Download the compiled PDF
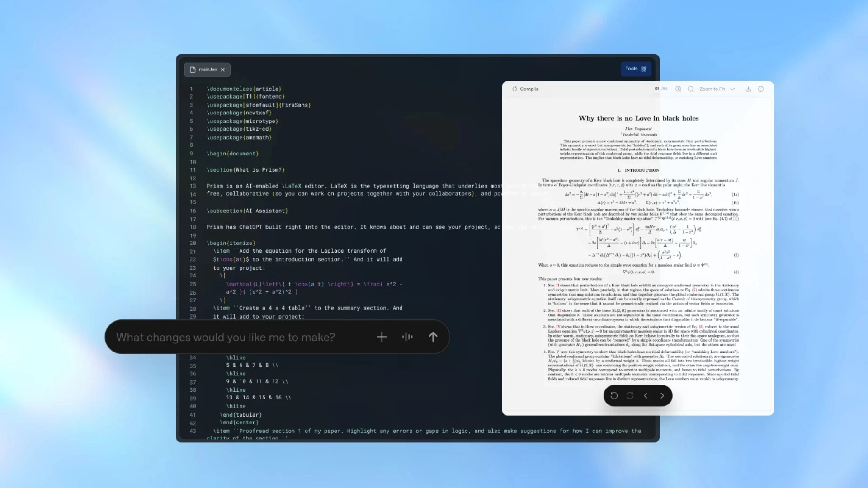 pos(748,89)
